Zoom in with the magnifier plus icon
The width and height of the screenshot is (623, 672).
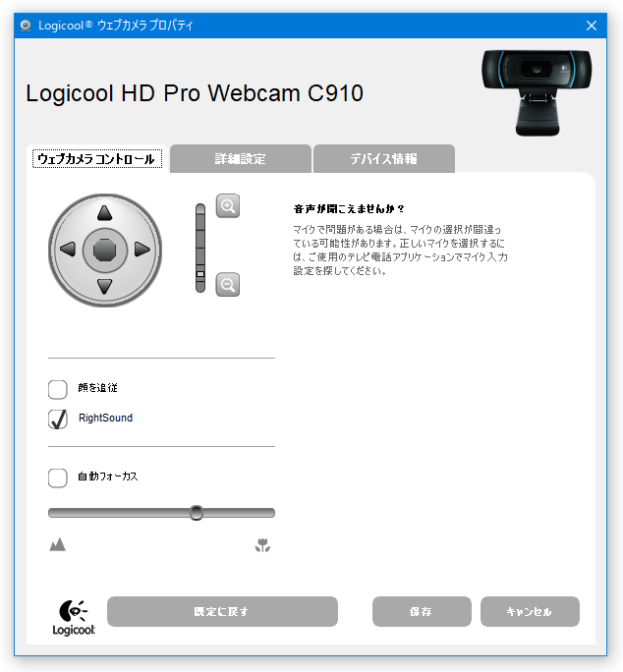pyautogui.click(x=228, y=206)
